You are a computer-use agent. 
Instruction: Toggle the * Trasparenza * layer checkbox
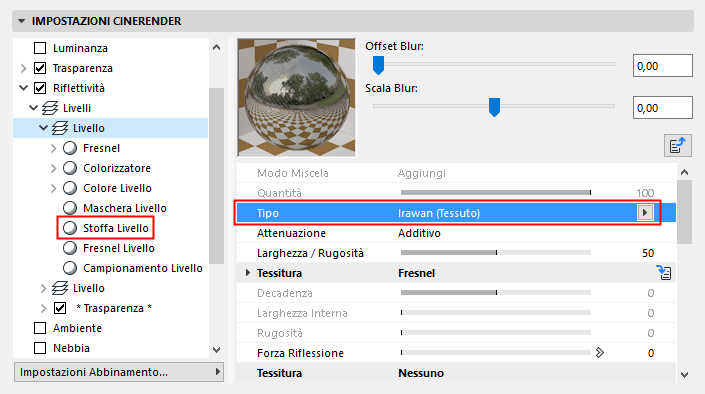tap(60, 308)
